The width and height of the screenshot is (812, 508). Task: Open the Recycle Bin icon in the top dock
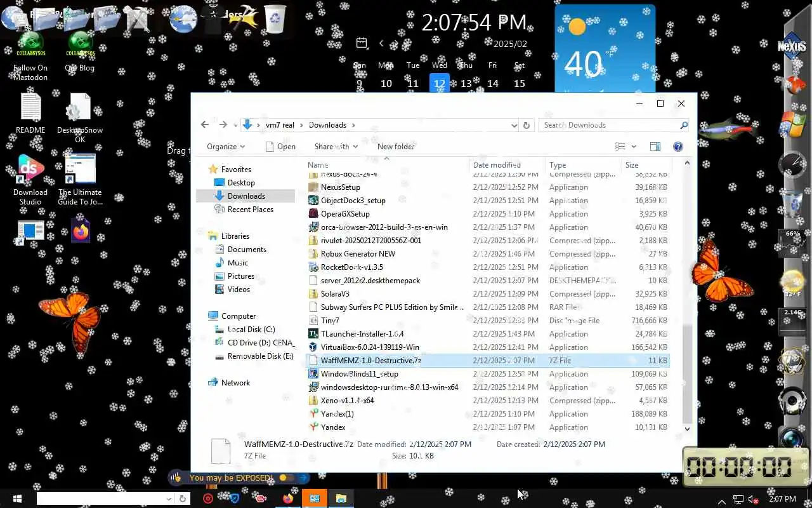pos(275,19)
